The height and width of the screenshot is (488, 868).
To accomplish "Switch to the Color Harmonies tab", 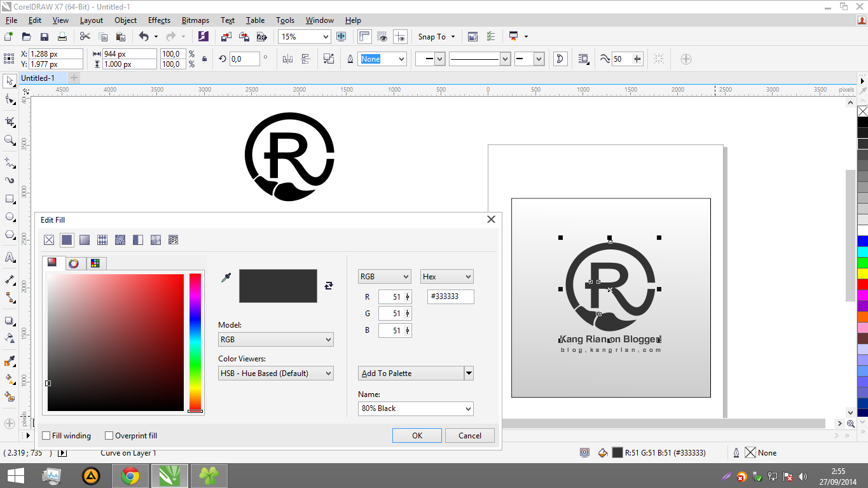I will tap(74, 263).
